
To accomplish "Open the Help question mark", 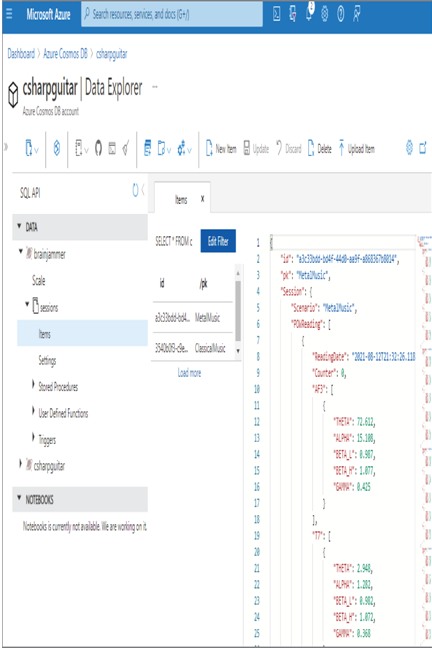I will [341, 14].
